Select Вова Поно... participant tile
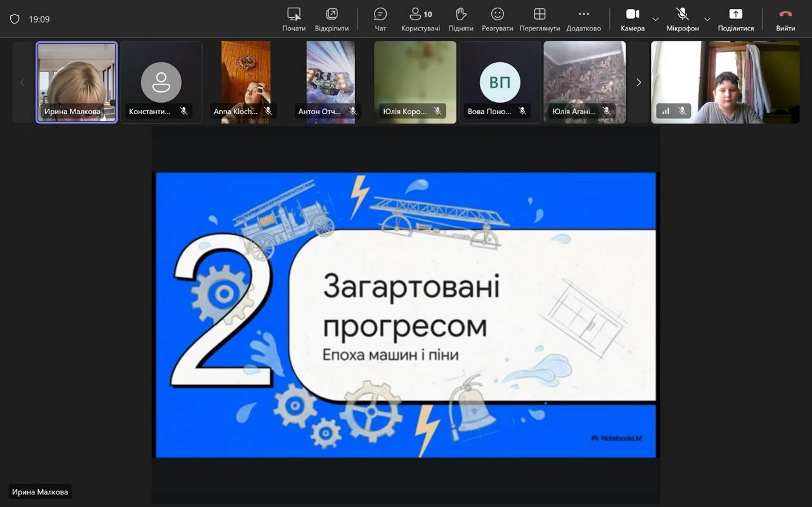Screen dimensions: 812x507 click(500, 81)
